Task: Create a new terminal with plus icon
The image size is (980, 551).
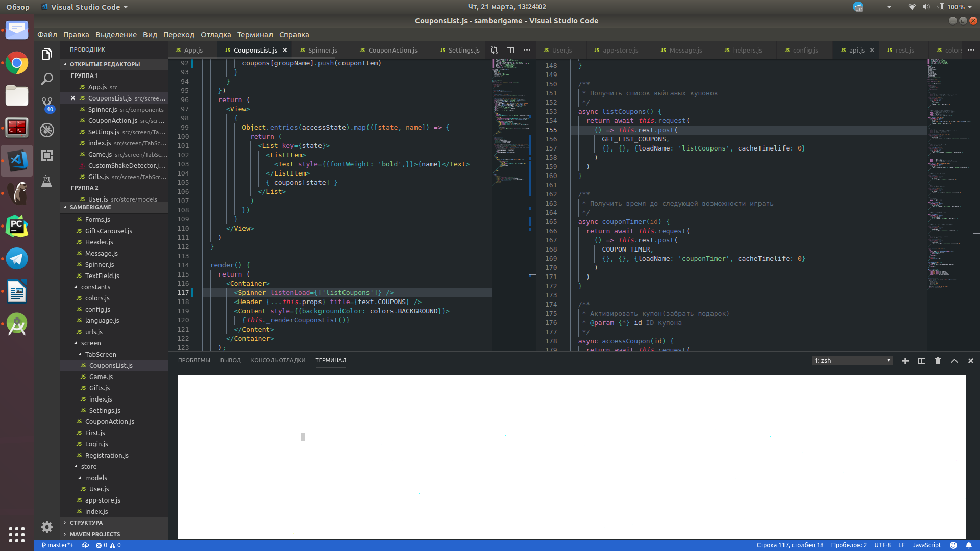Action: (x=905, y=361)
